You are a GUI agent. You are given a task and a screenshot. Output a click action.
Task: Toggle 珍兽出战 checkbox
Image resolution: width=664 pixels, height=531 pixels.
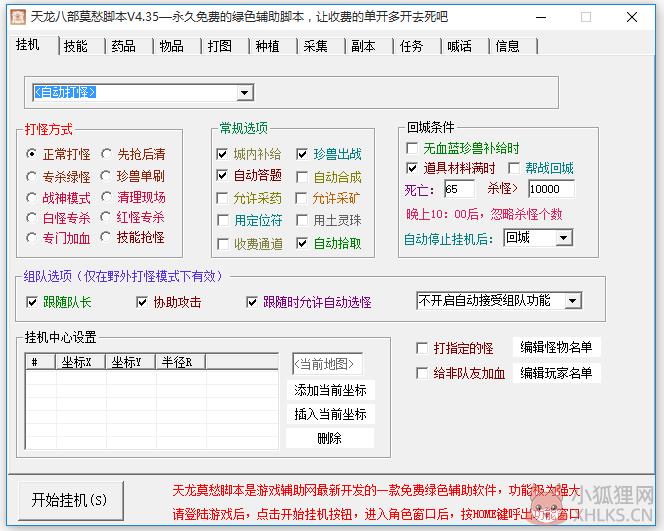(x=302, y=154)
